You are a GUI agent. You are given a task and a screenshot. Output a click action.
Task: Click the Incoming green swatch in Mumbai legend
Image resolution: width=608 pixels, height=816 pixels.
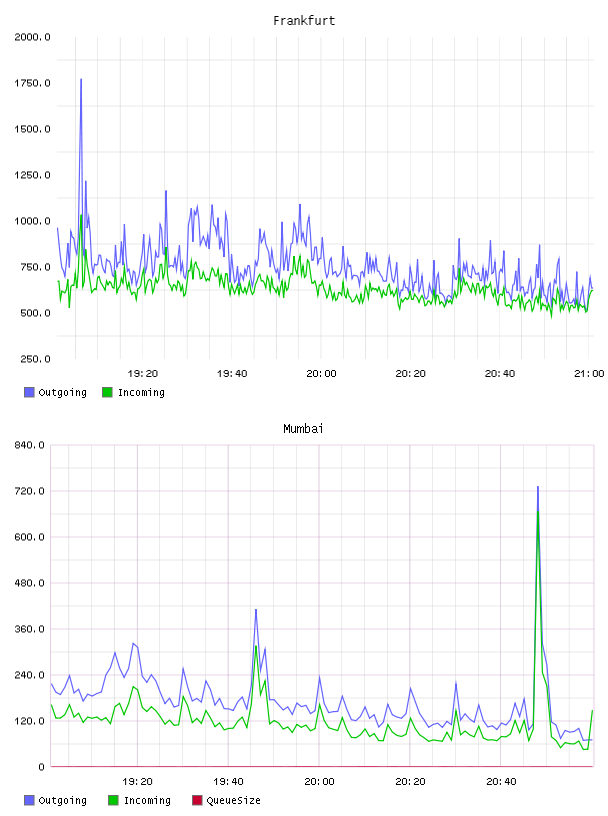coord(113,800)
